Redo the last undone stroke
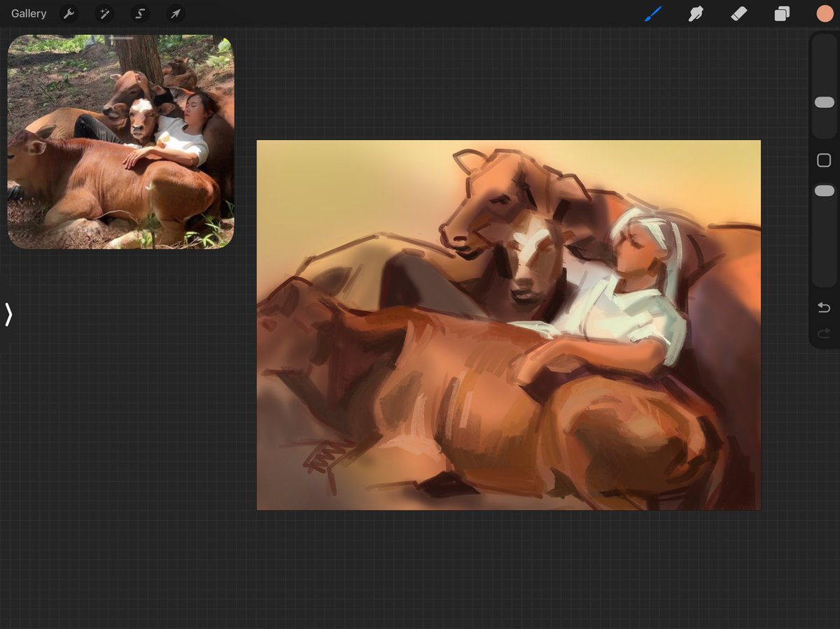Image resolution: width=840 pixels, height=629 pixels. (x=824, y=334)
